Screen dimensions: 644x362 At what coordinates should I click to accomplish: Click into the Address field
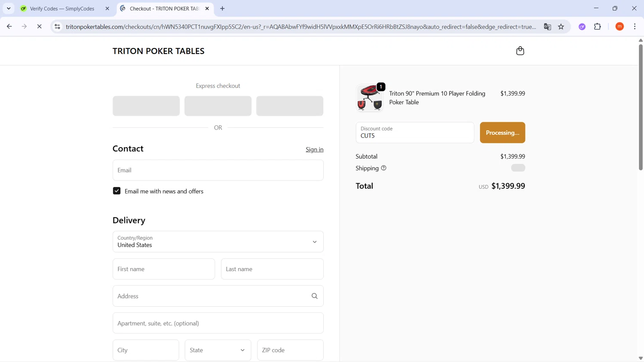(218, 296)
